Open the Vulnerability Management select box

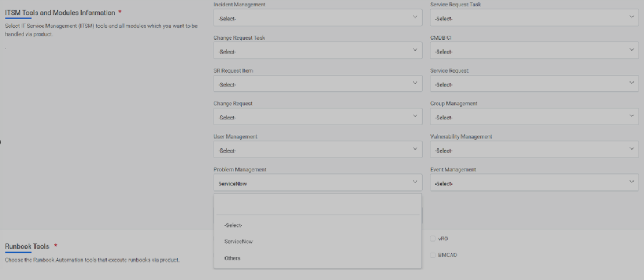point(533,150)
